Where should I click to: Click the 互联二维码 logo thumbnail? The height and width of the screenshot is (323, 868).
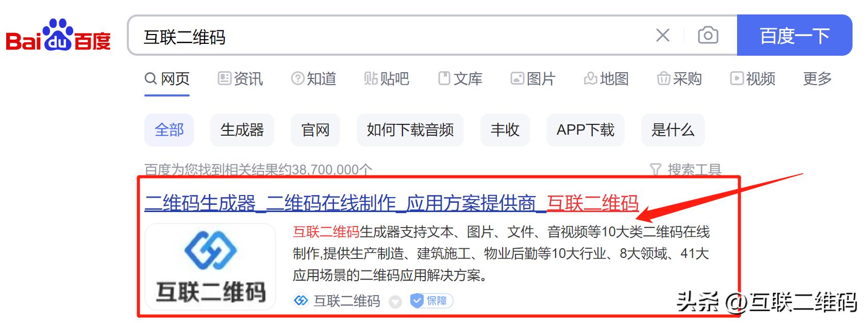(x=210, y=266)
